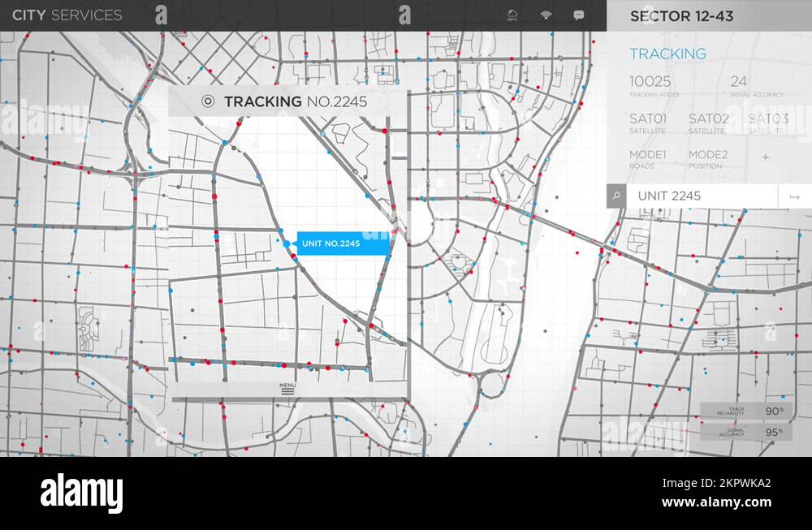Click the TRACKING NO.2245 title bar
The height and width of the screenshot is (530, 812).
tap(287, 101)
